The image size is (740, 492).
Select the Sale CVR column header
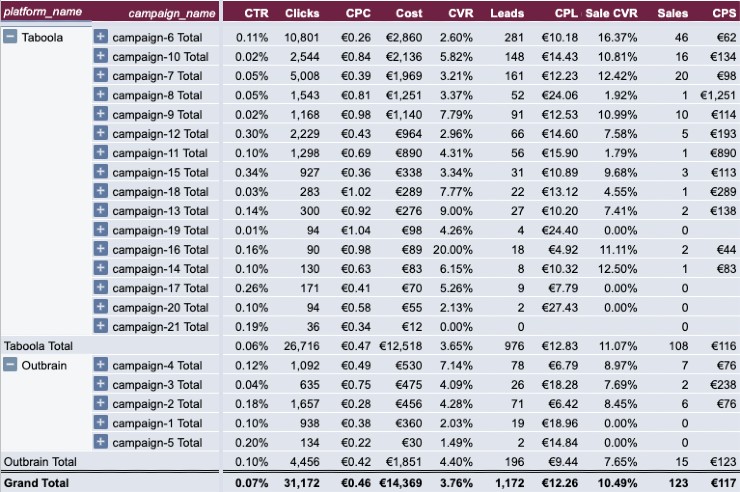[611, 13]
